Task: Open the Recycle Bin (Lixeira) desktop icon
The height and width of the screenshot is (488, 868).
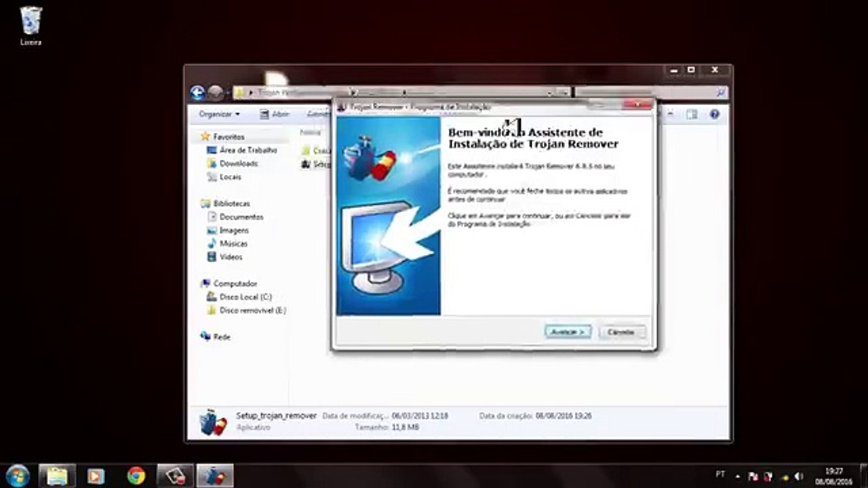Action: [31, 26]
